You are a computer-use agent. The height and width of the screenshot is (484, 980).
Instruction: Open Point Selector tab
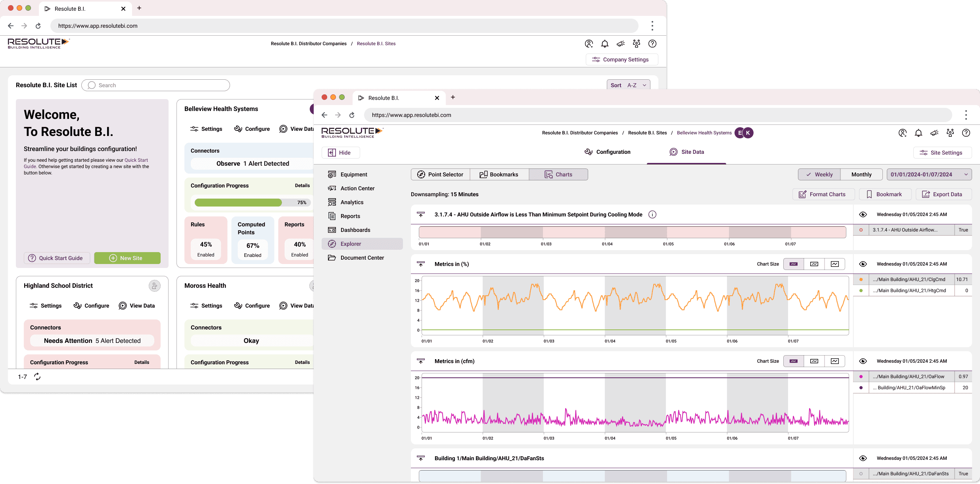tap(440, 174)
